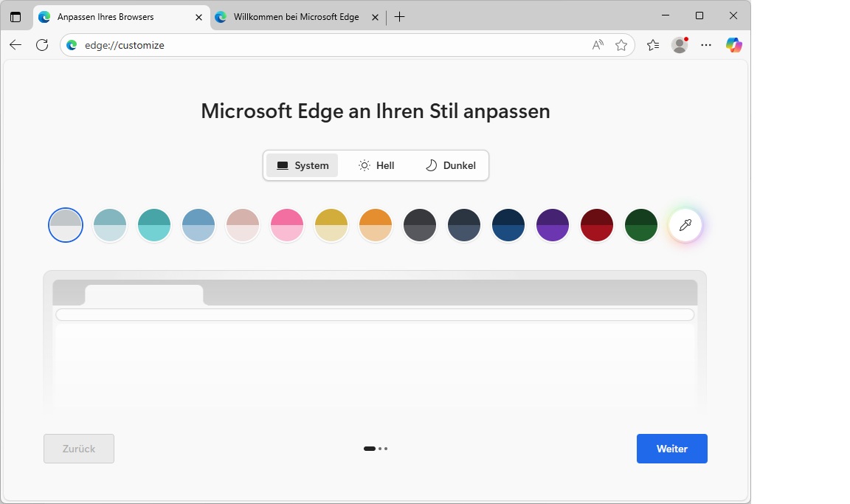Image resolution: width=850 pixels, height=504 pixels.
Task: Open the Favorites list icon
Action: 653,45
